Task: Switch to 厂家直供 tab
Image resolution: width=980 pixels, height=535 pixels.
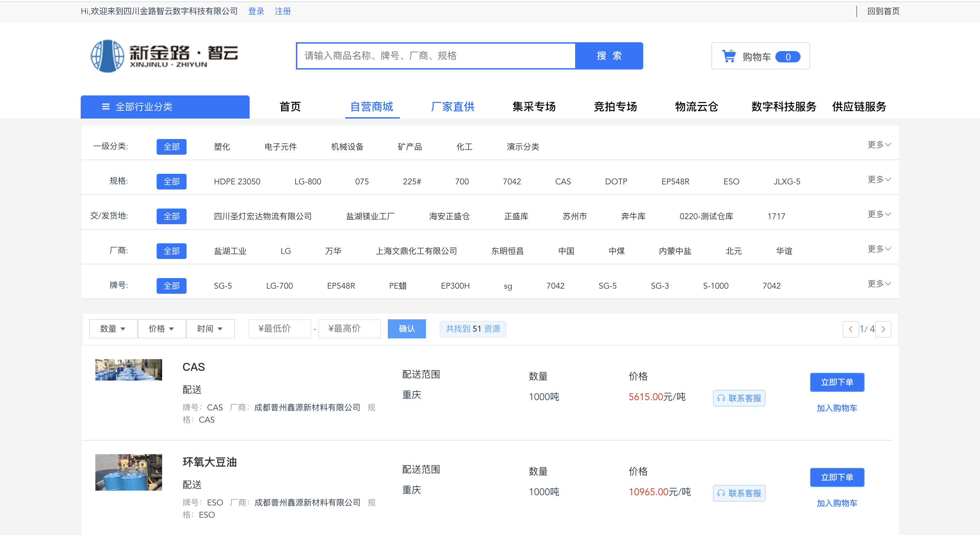Action: 453,107
